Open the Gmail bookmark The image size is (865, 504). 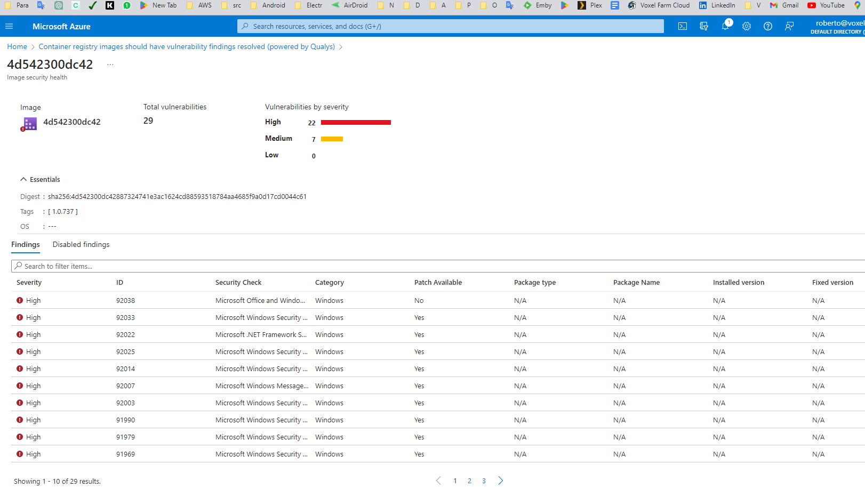pos(784,5)
